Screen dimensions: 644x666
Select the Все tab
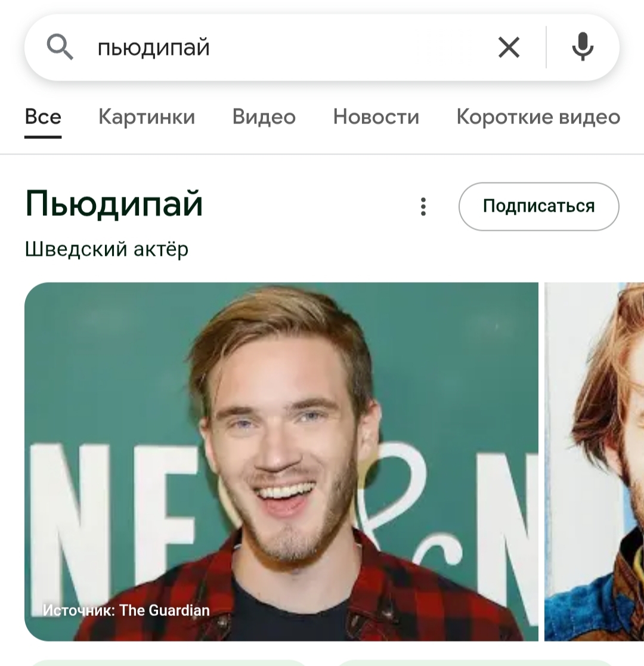(x=43, y=116)
